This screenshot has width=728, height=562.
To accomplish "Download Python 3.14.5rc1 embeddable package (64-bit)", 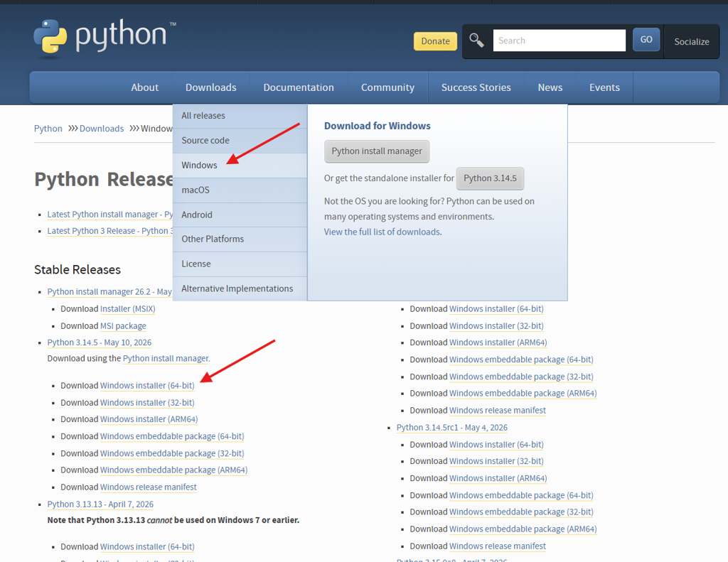I will pos(521,496).
